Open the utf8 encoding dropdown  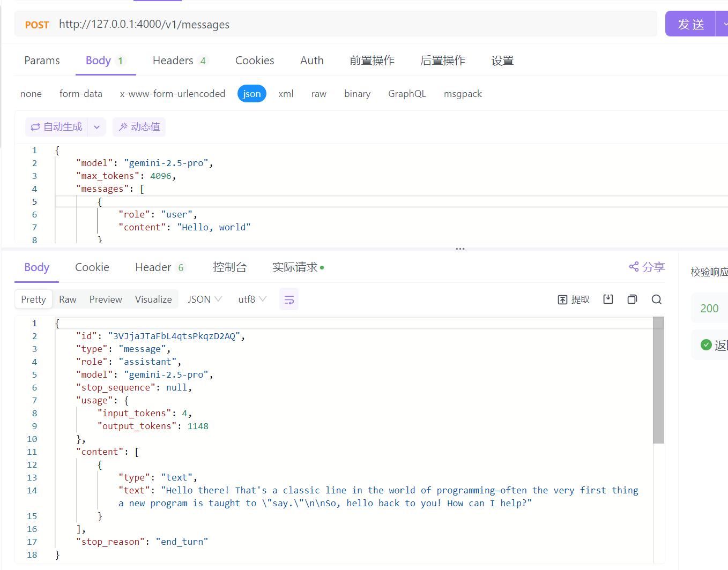[251, 299]
